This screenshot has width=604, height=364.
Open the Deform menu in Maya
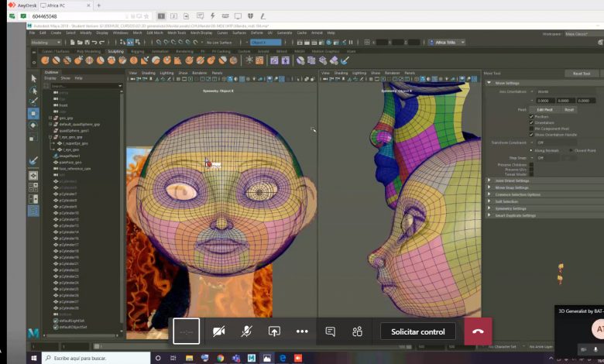pyautogui.click(x=256, y=33)
